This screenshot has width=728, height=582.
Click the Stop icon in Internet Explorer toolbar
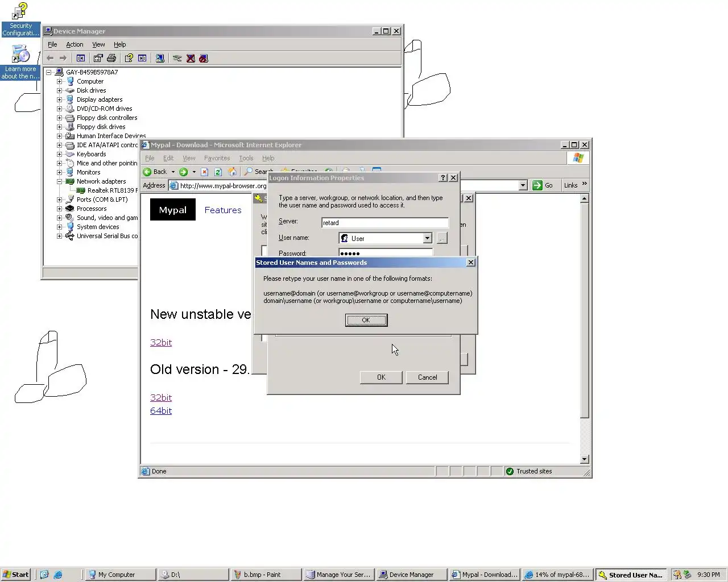pyautogui.click(x=205, y=172)
